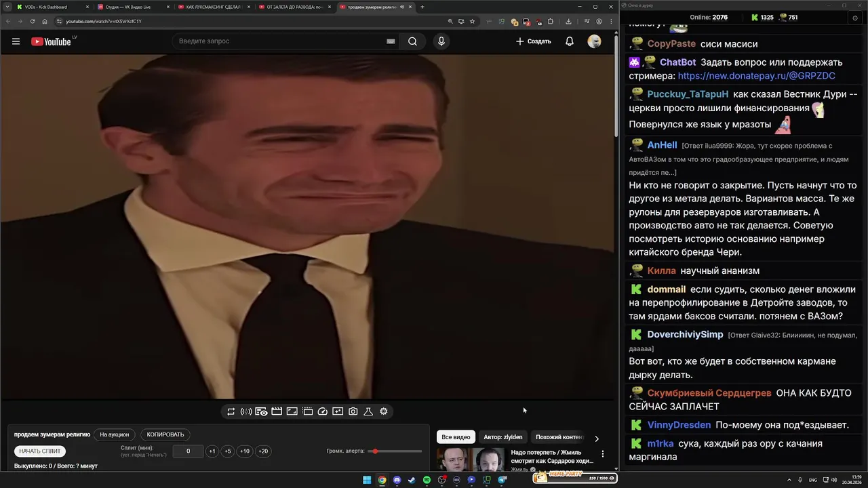This screenshot has width=868, height=488.
Task: Open the player toolbar settings gear
Action: click(384, 411)
